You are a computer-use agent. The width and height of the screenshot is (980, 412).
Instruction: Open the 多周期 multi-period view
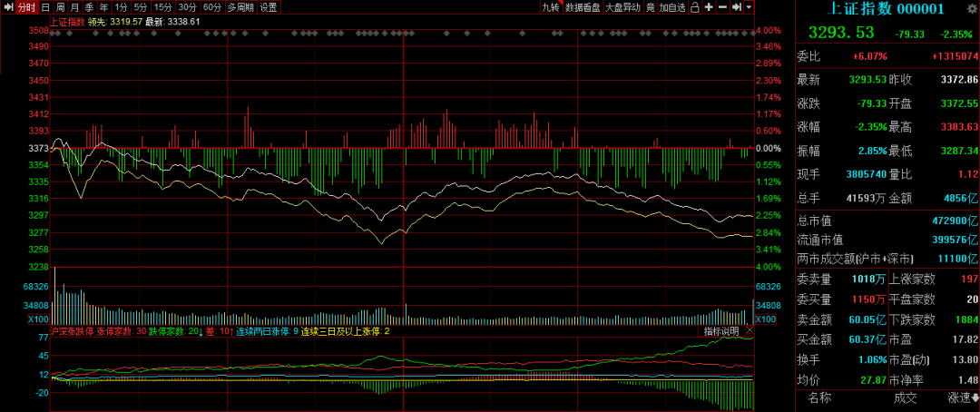click(x=240, y=7)
